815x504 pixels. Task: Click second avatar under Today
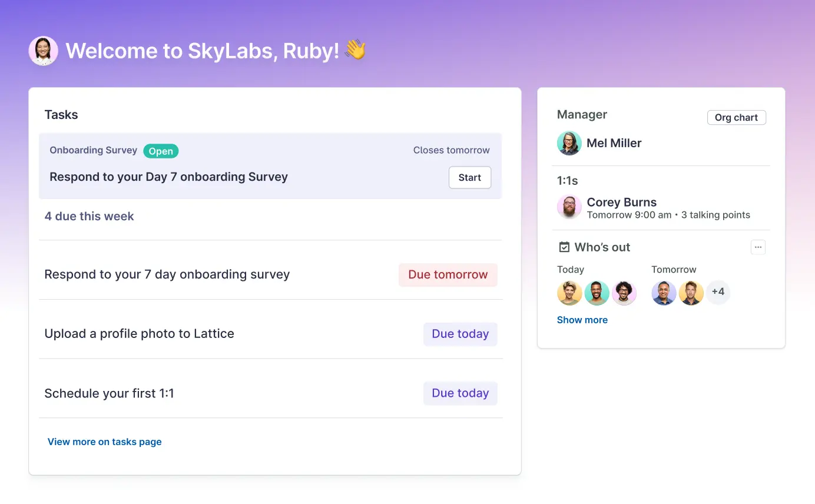597,293
